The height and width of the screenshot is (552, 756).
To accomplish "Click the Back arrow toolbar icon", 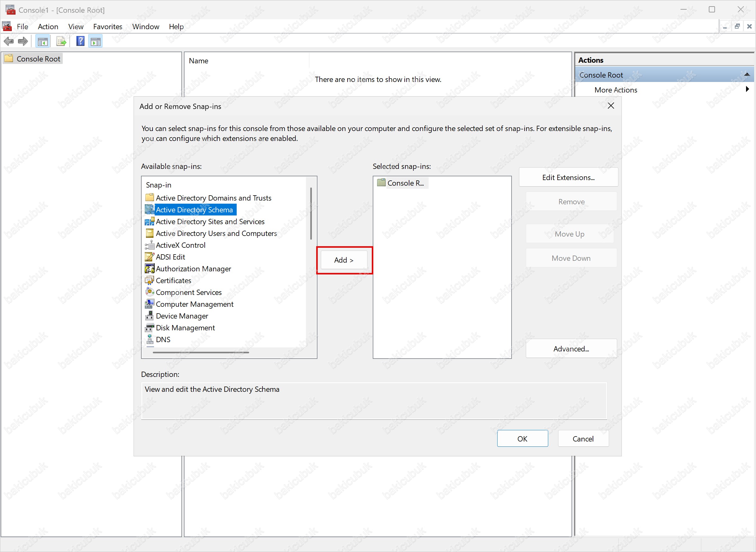I will [9, 41].
